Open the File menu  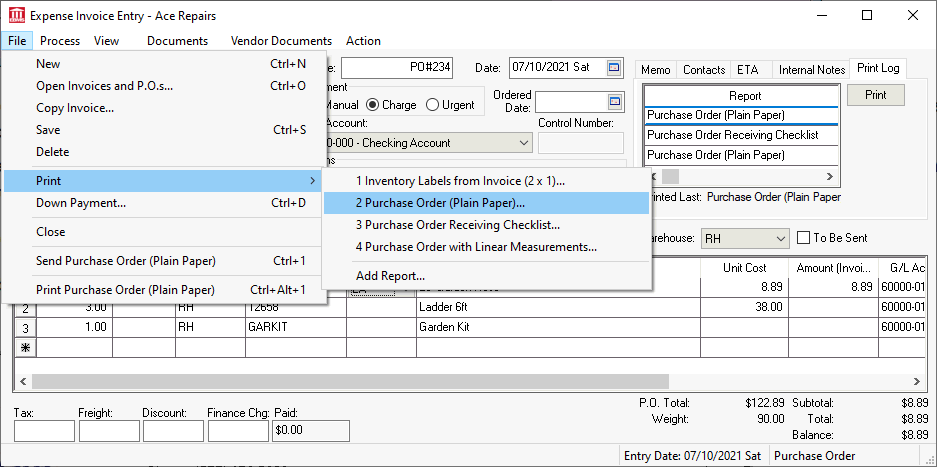(17, 41)
